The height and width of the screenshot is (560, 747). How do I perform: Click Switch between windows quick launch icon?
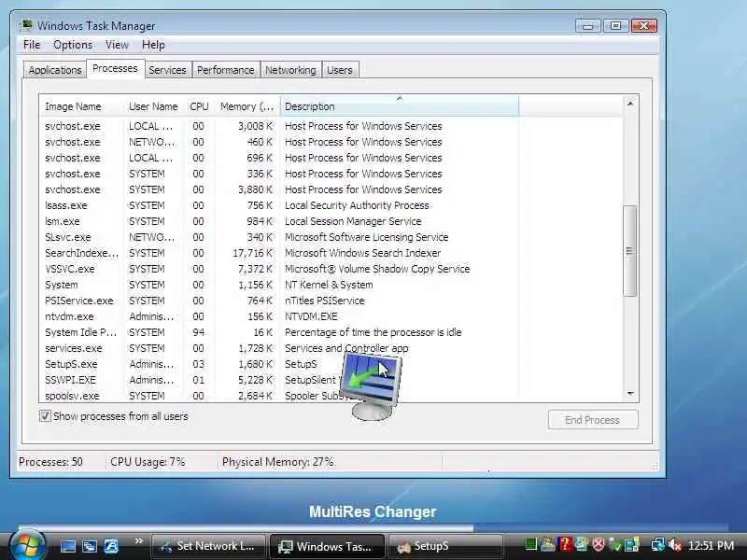point(89,546)
